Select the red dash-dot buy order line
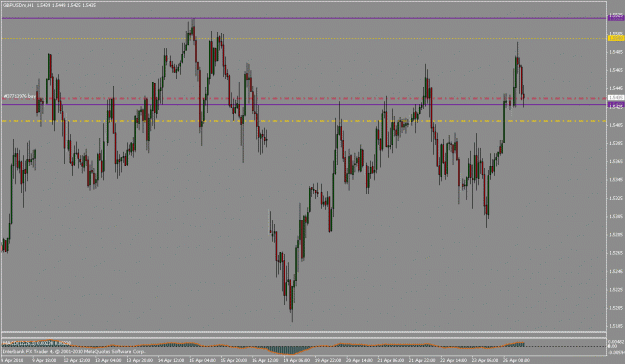The width and height of the screenshot is (625, 364). [x=304, y=98]
